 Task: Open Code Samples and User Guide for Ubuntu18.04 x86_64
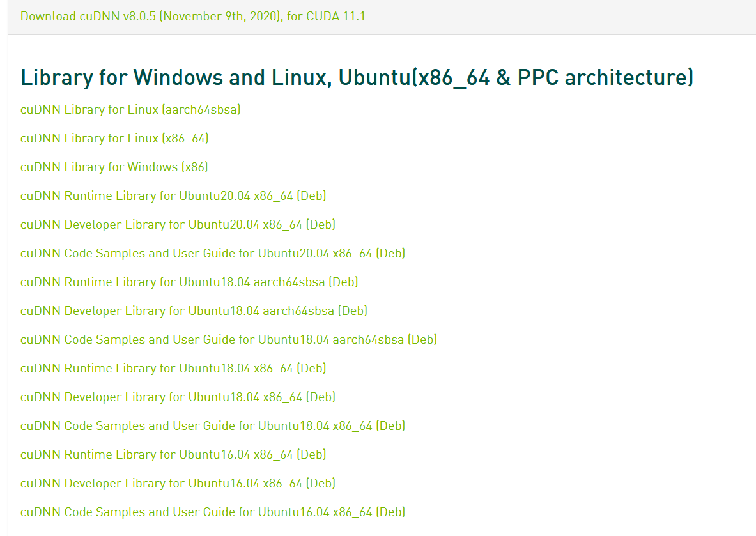pyautogui.click(x=213, y=425)
